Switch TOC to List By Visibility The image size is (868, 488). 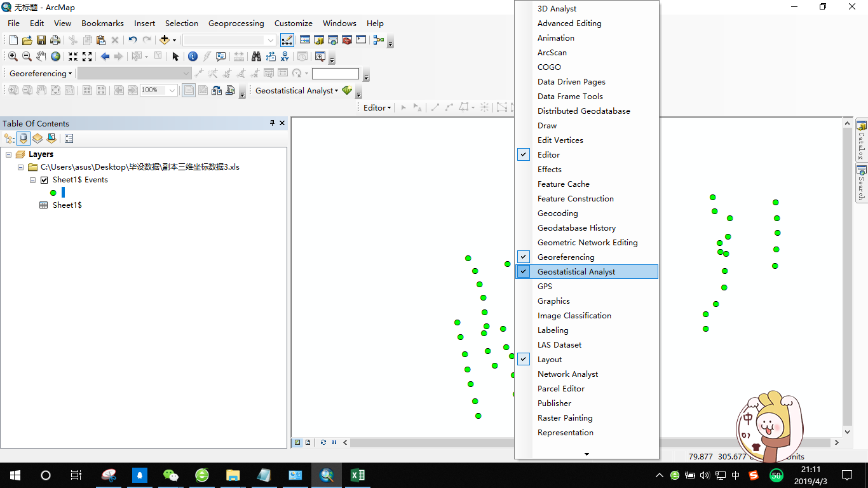(37, 139)
